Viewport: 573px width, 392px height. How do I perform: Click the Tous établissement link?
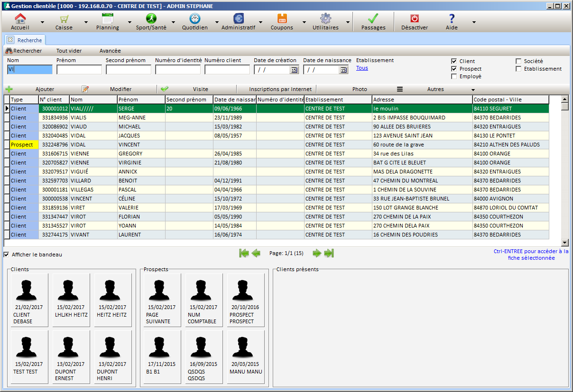coord(362,68)
